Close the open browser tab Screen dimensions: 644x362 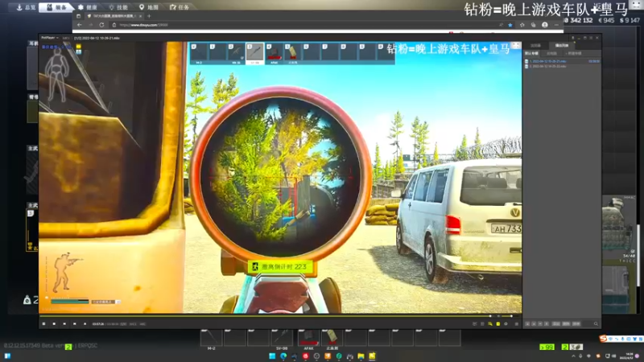point(140,16)
